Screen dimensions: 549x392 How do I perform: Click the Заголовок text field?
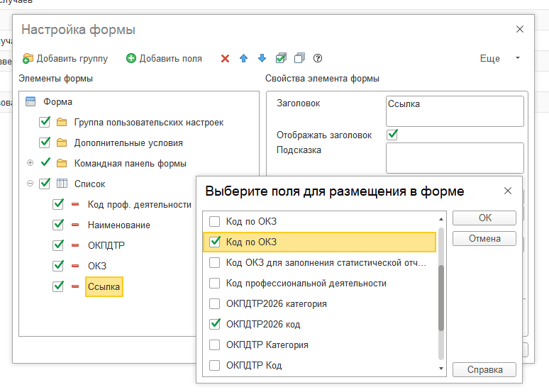click(455, 111)
